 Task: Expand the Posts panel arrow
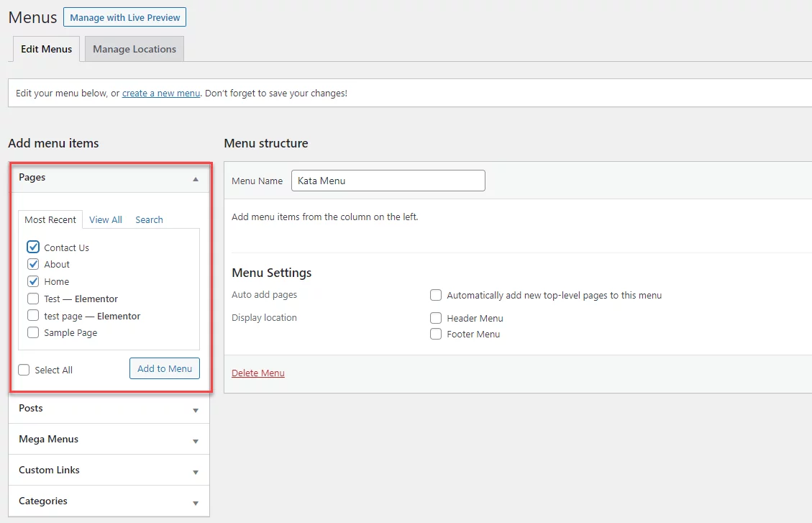196,410
